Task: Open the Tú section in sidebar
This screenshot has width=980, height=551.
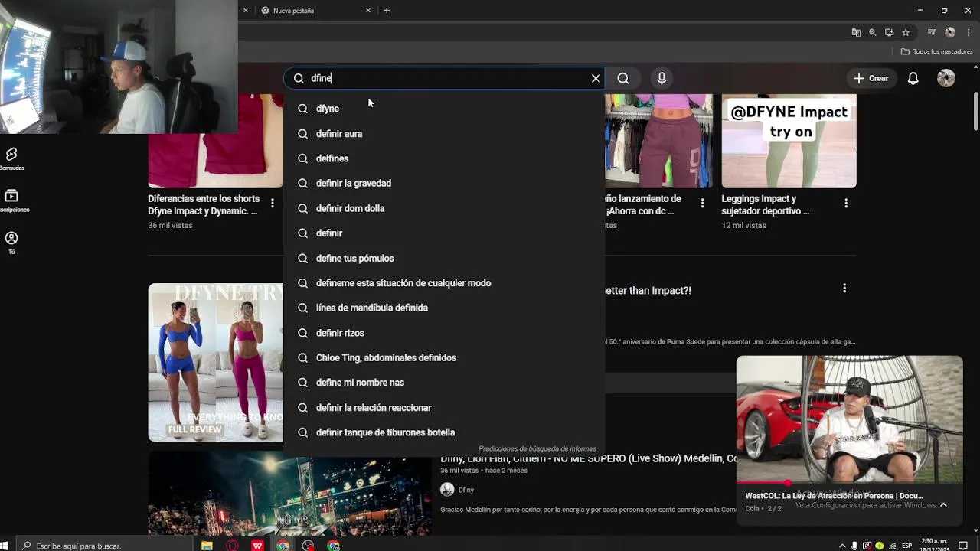Action: coord(11,243)
